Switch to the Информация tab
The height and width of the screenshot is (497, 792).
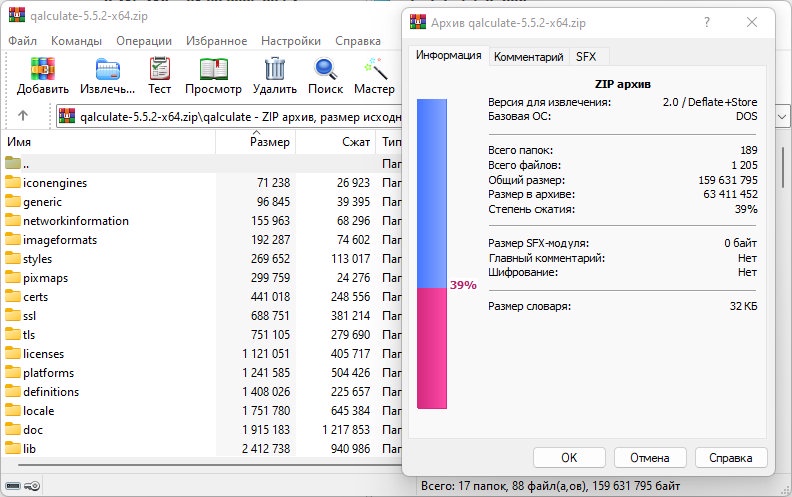449,55
